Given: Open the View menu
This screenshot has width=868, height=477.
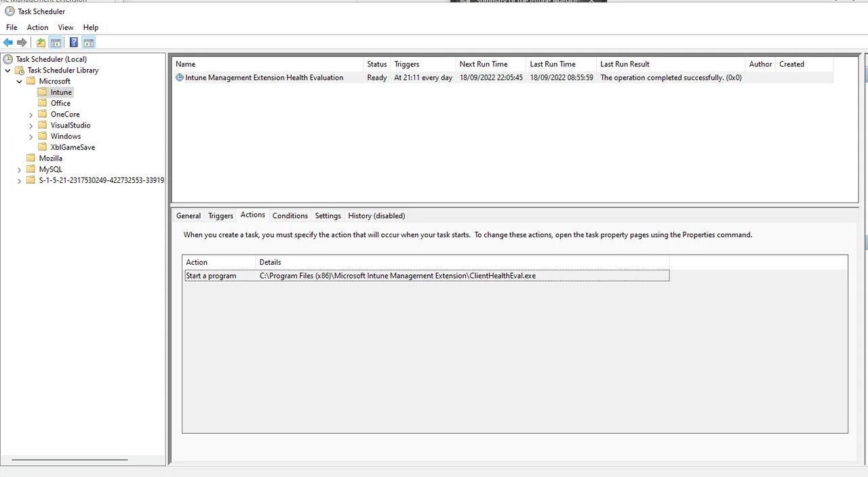Looking at the screenshot, I should (66, 27).
